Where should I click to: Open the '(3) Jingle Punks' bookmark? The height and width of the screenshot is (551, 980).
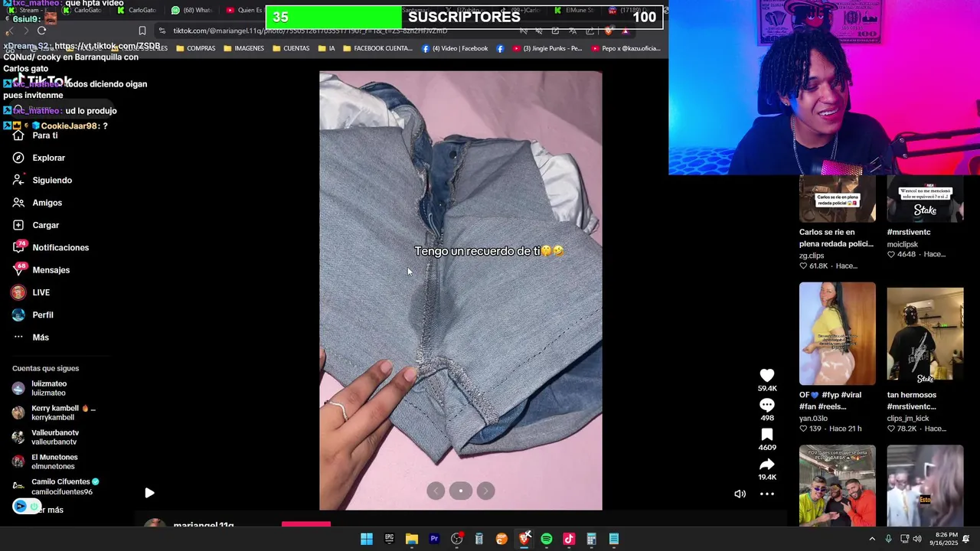click(x=547, y=48)
